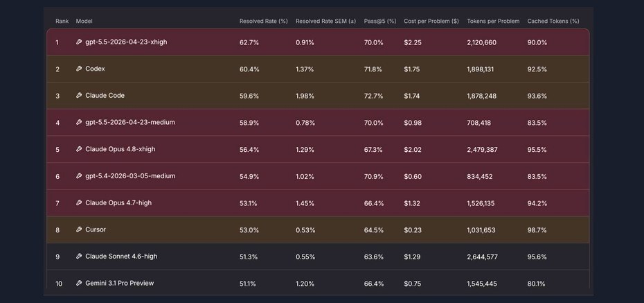Image resolution: width=644 pixels, height=303 pixels.
Task: Sort by Cached Tokens (%) header
Action: pyautogui.click(x=553, y=21)
